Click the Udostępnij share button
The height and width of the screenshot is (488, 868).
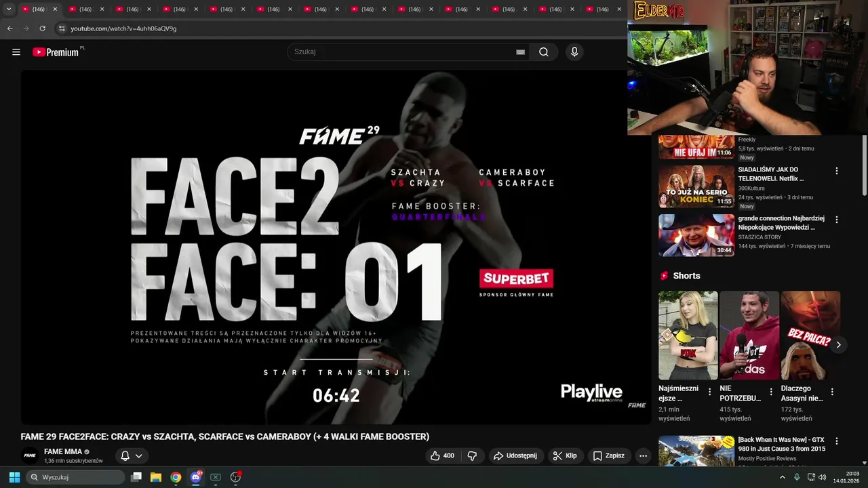click(515, 455)
